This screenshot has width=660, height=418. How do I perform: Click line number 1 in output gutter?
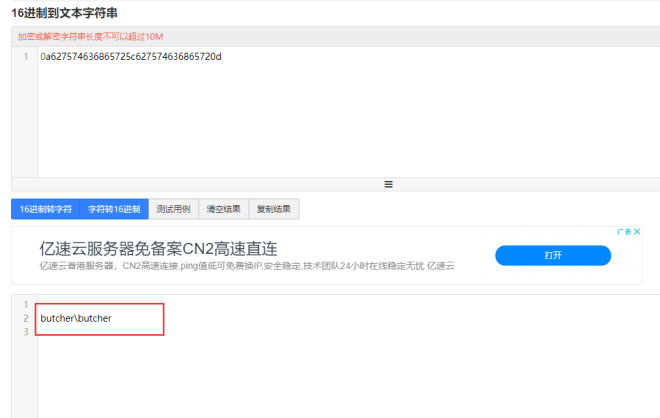(25, 304)
